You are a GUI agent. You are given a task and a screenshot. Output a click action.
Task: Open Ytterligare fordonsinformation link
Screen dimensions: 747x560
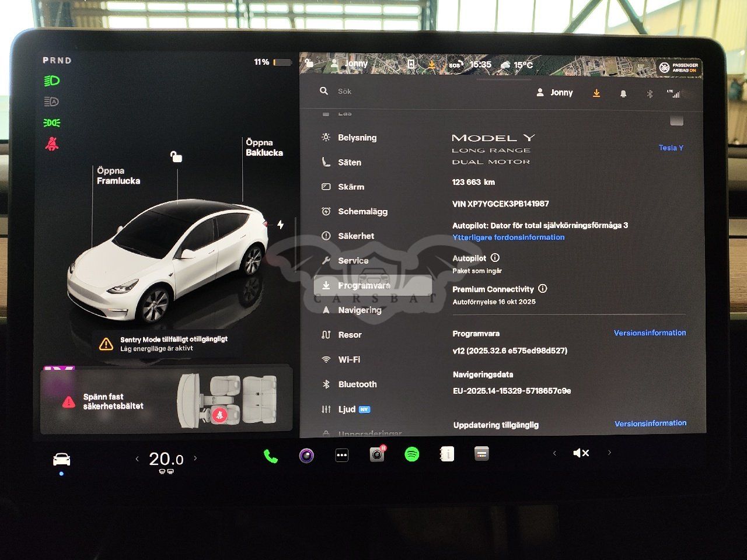pyautogui.click(x=509, y=237)
